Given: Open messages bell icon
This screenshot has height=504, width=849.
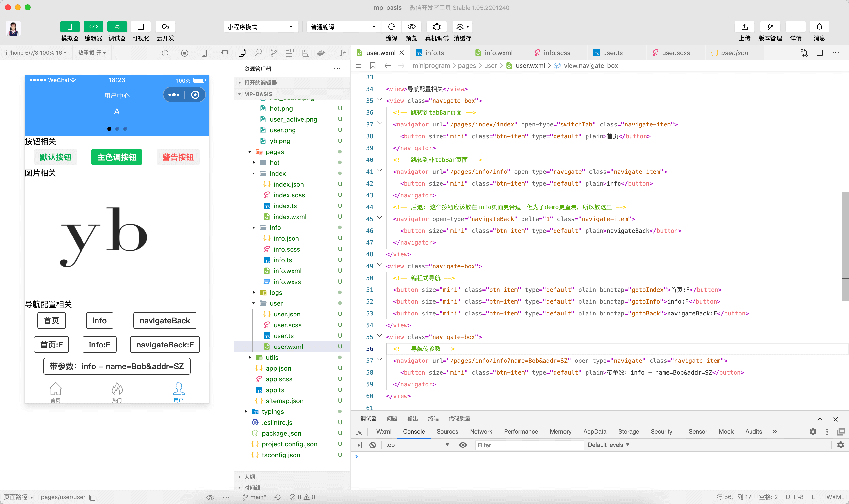Looking at the screenshot, I should (819, 27).
